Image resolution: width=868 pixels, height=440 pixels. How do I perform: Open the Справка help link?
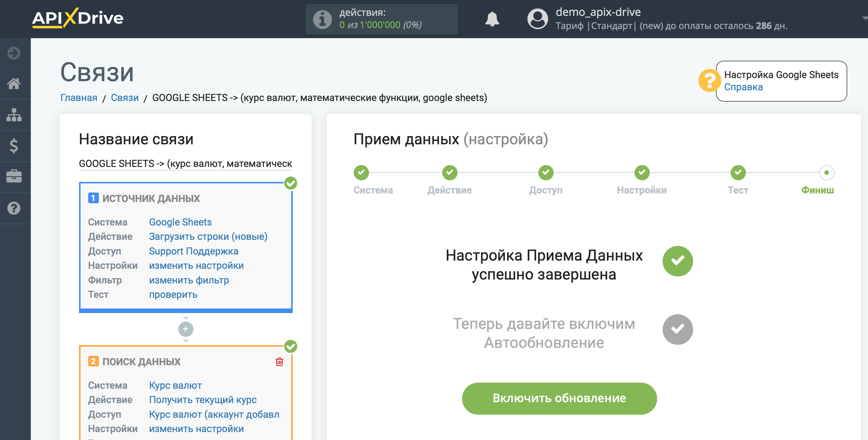click(x=743, y=87)
